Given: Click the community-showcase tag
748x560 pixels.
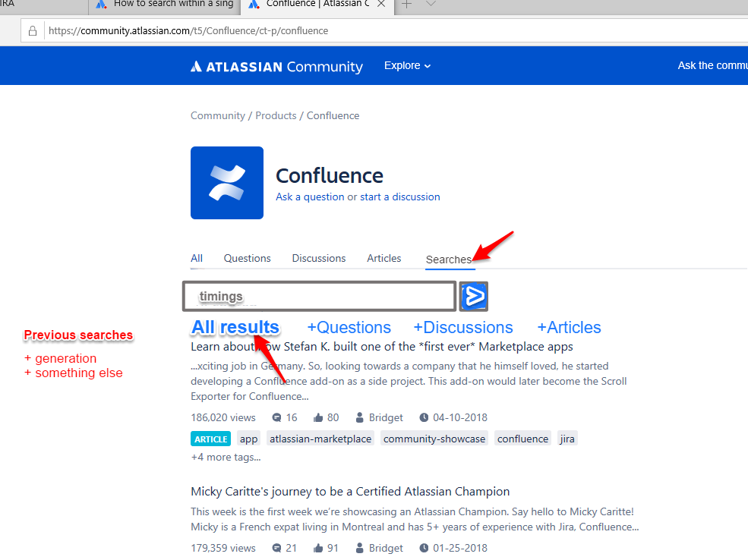Looking at the screenshot, I should (x=434, y=439).
